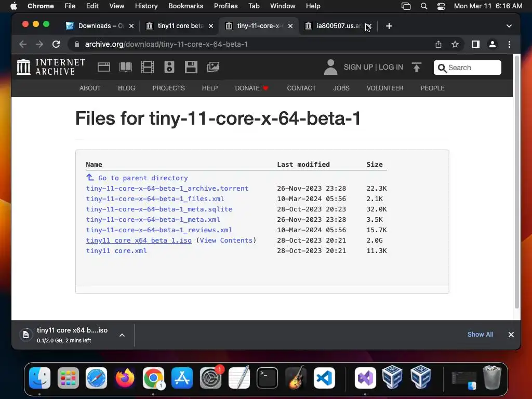Click the address bar URL

pos(166,44)
